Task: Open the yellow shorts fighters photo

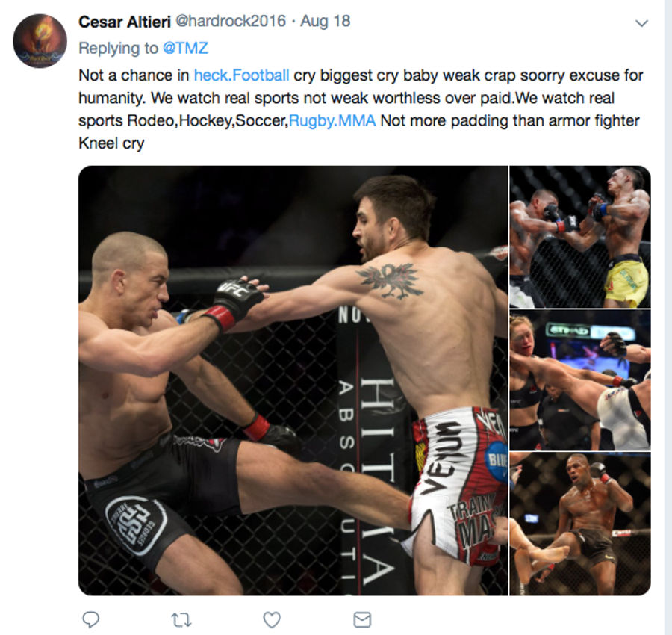Action: pyautogui.click(x=580, y=237)
